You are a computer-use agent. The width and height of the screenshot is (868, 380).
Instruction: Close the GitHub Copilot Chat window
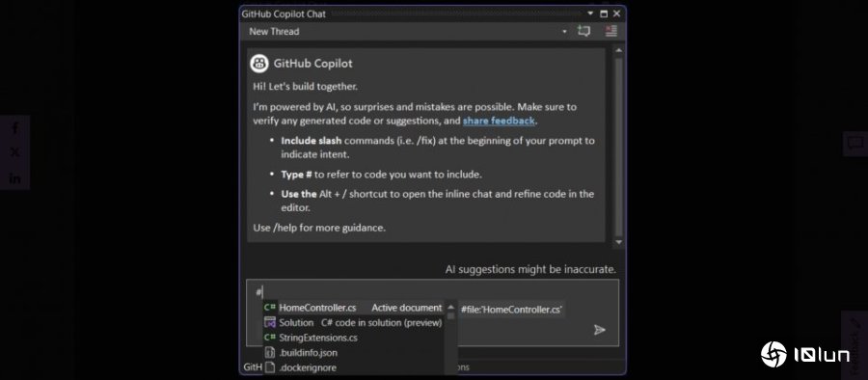[616, 14]
